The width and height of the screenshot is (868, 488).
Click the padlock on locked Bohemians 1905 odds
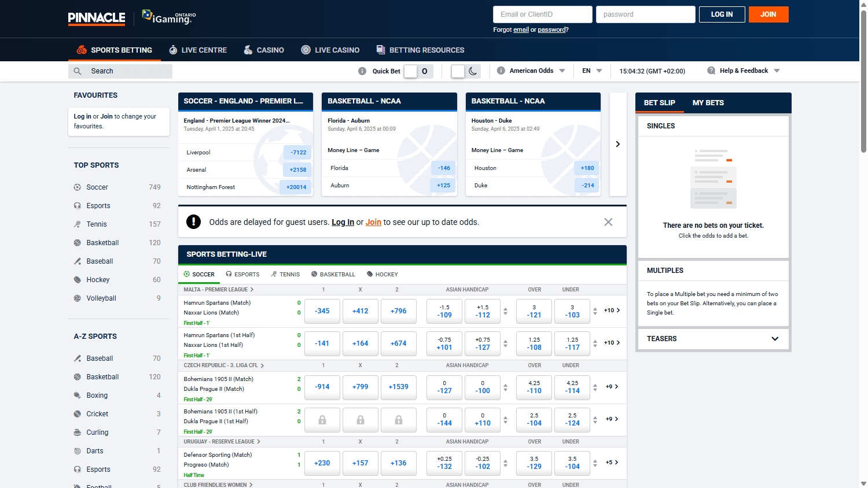tap(322, 420)
